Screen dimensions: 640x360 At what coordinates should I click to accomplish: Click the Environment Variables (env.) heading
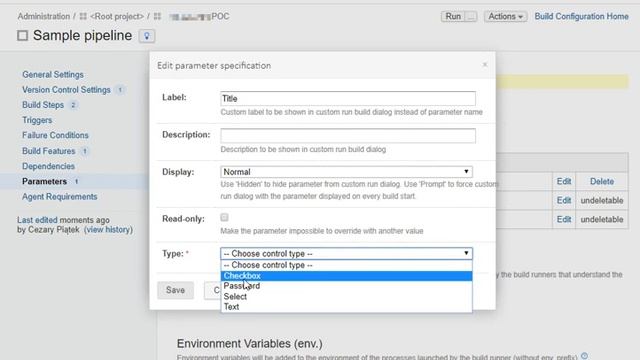[249, 344]
